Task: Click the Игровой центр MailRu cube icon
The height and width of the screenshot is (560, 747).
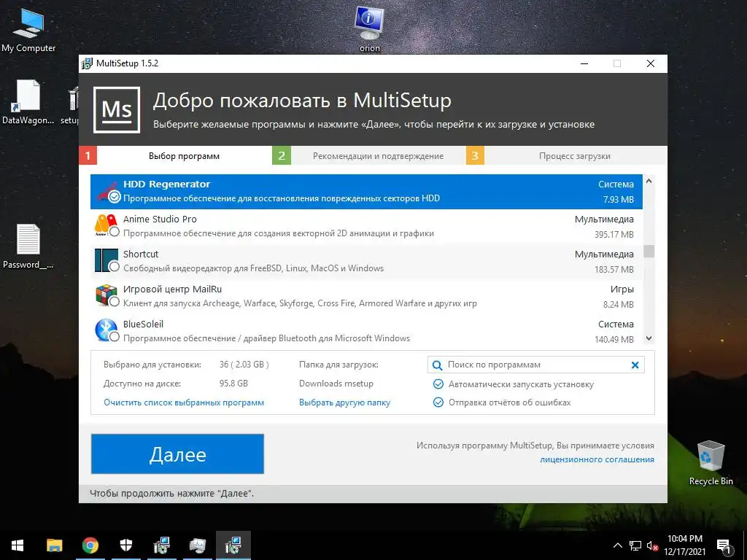Action: (106, 295)
